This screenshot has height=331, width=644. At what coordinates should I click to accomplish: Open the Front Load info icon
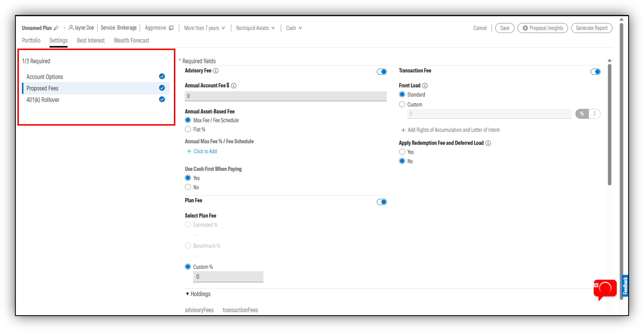tap(425, 86)
